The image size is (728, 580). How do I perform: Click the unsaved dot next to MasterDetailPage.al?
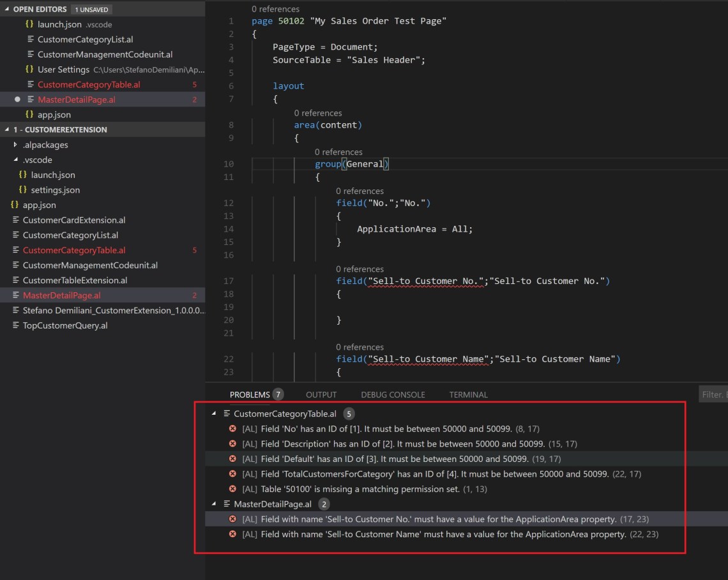click(x=17, y=100)
